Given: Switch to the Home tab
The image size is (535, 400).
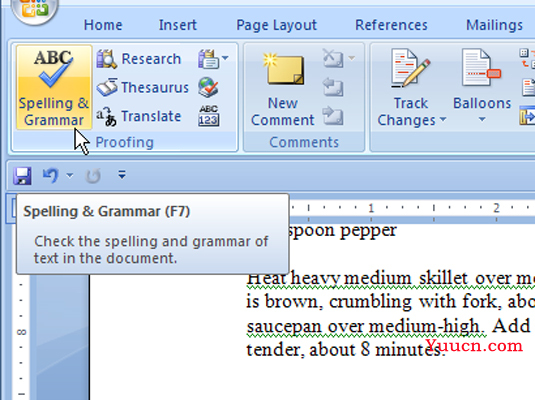Looking at the screenshot, I should coord(103,25).
